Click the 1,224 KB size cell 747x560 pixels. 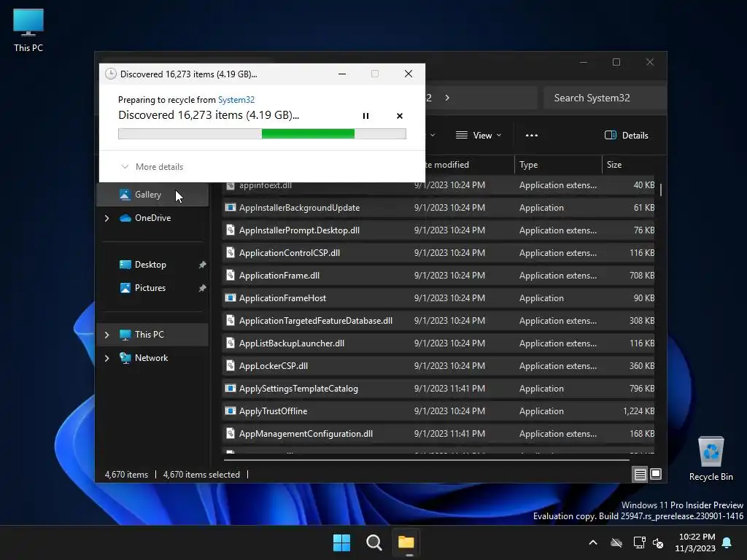[x=638, y=411]
